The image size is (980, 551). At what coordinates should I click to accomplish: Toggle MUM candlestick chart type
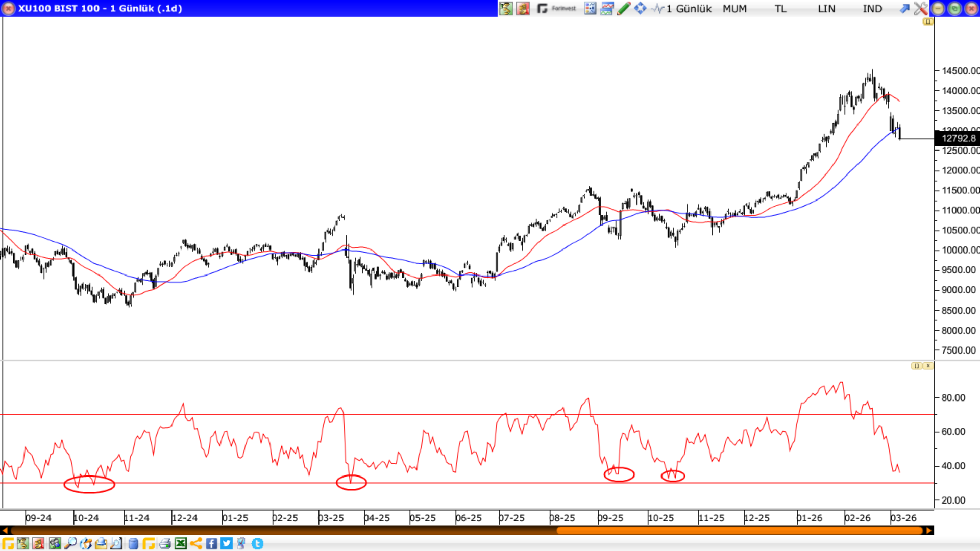734,9
